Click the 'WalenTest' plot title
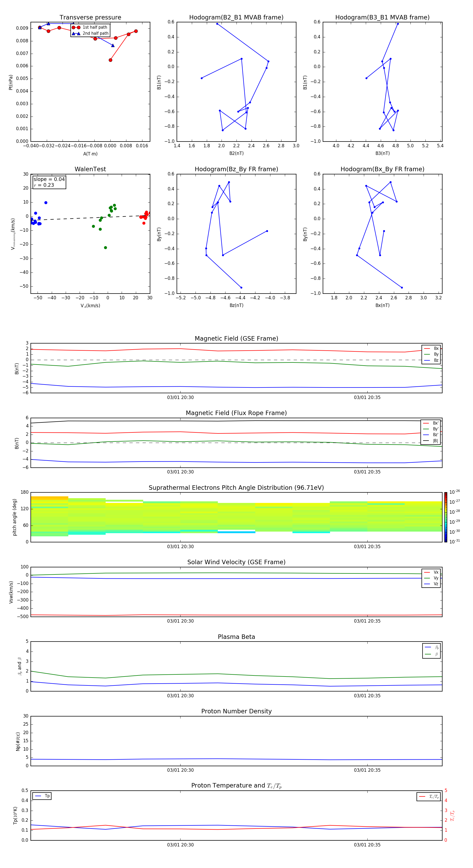 coord(90,169)
